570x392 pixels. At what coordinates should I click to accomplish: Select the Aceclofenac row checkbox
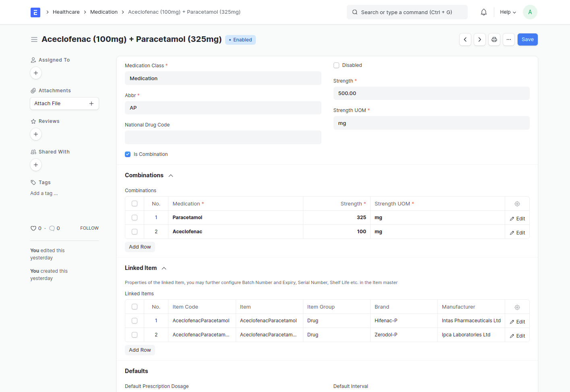pos(135,232)
